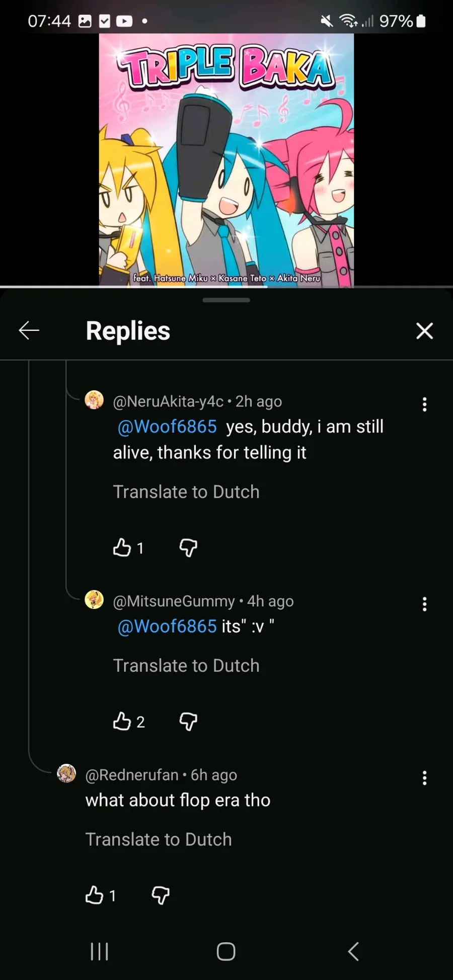453x980 pixels.
Task: Grab the panel drag handle above Replies
Action: pos(226,300)
